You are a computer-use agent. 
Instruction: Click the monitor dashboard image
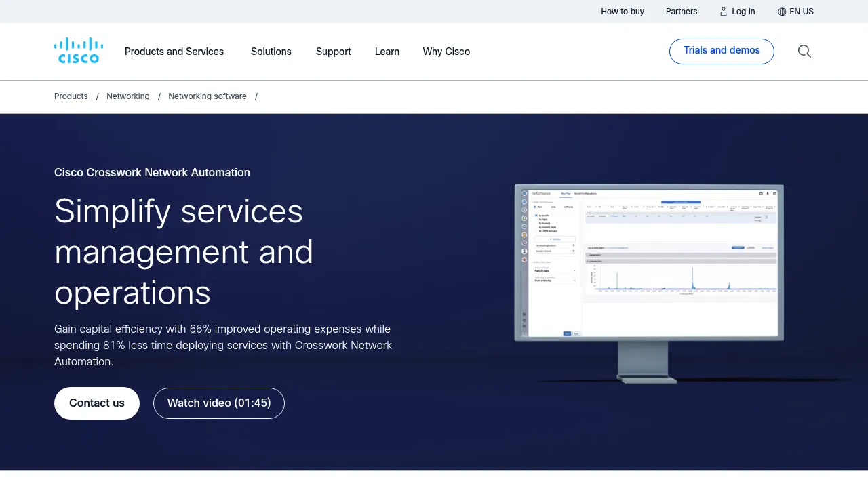tap(649, 283)
